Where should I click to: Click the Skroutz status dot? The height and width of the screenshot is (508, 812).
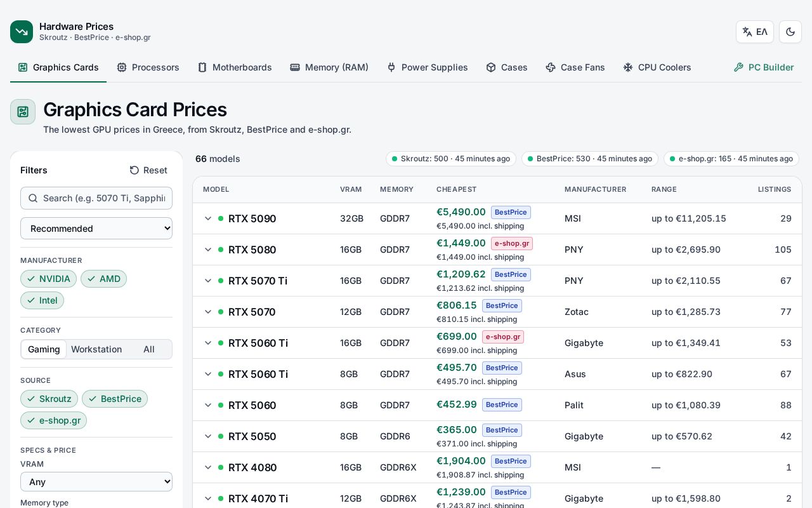tap(395, 159)
